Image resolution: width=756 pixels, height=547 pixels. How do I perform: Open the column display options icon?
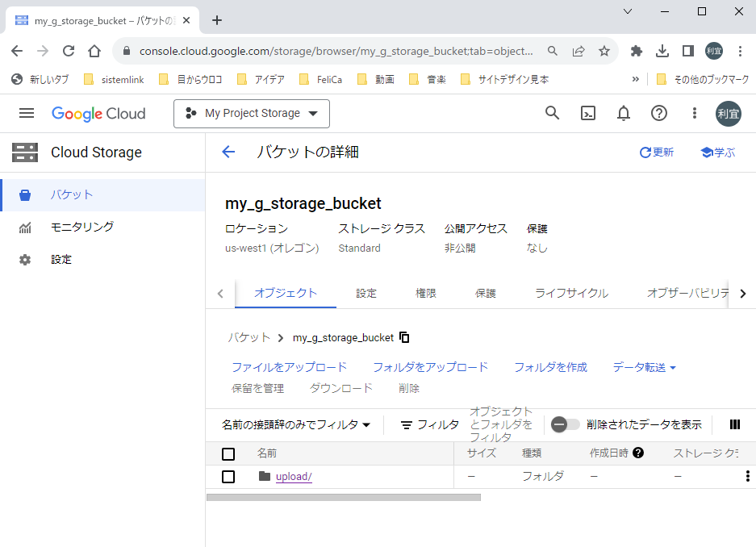pyautogui.click(x=735, y=424)
